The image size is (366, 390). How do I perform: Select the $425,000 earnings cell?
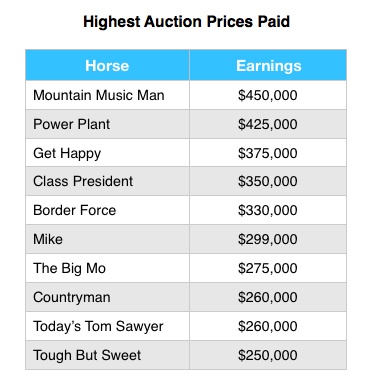tap(268, 124)
